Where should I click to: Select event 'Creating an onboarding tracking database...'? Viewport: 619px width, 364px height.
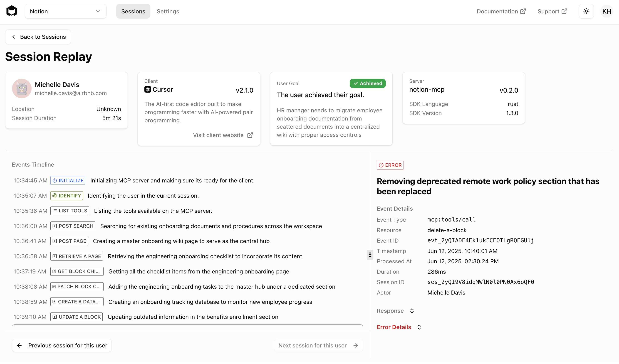(x=210, y=302)
